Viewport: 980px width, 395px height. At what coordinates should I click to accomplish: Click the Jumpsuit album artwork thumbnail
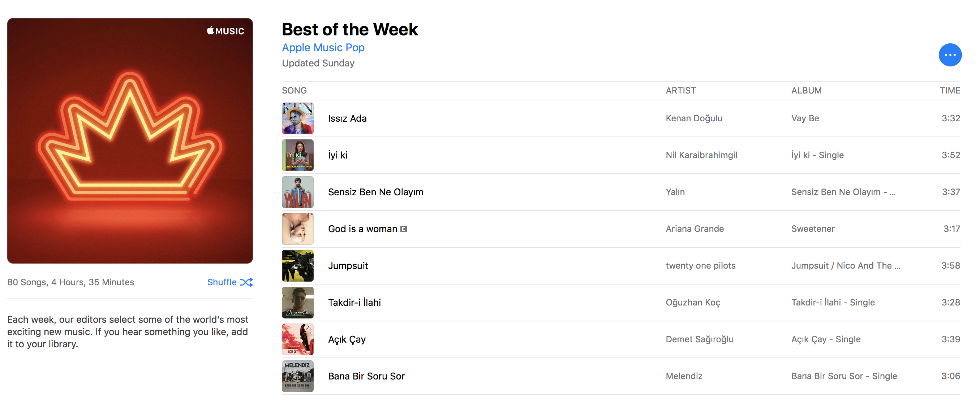(x=297, y=266)
